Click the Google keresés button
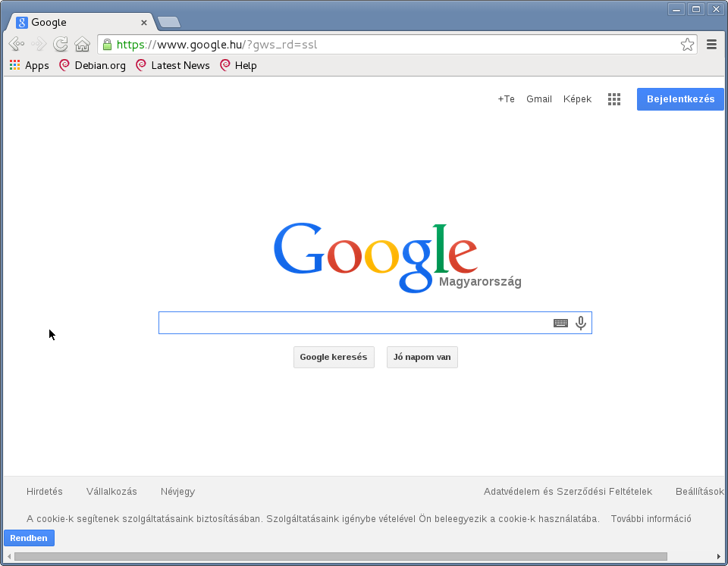This screenshot has height=566, width=728. coord(334,357)
